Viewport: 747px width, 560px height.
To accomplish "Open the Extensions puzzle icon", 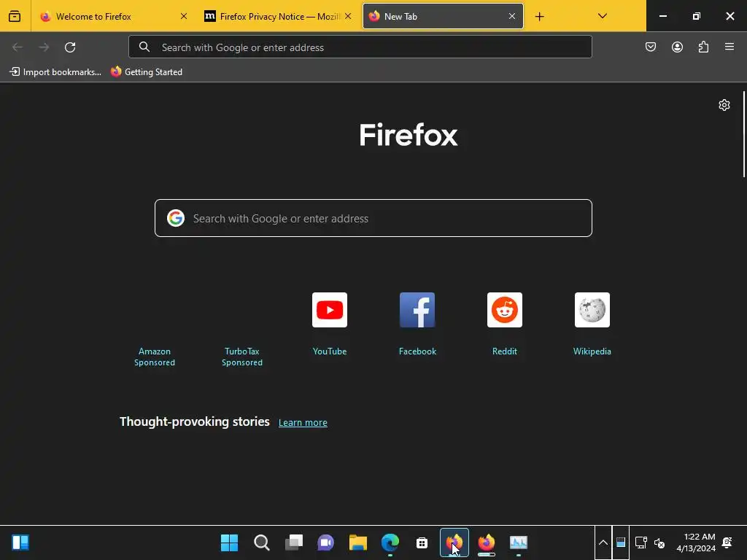I will tap(704, 47).
